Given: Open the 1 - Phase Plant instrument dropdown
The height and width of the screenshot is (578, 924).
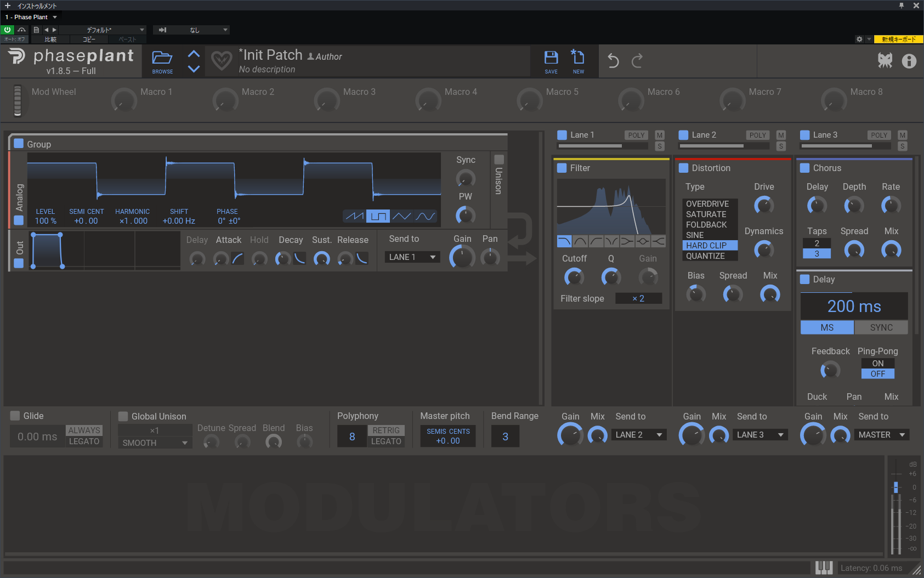Looking at the screenshot, I should tap(31, 17).
